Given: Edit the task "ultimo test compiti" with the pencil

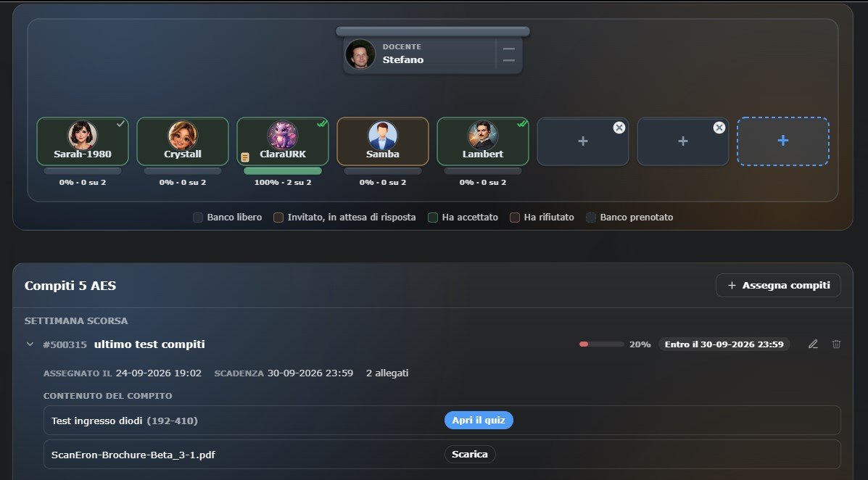Looking at the screenshot, I should 813,344.
